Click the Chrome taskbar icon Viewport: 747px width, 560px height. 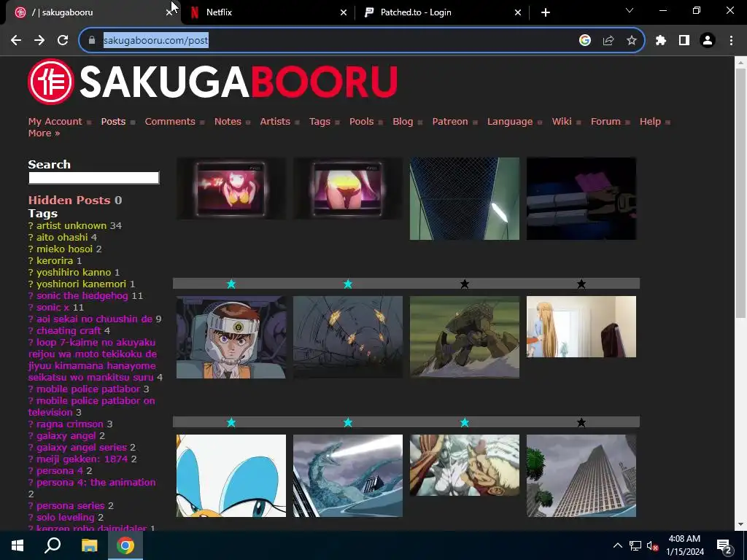[x=125, y=545]
